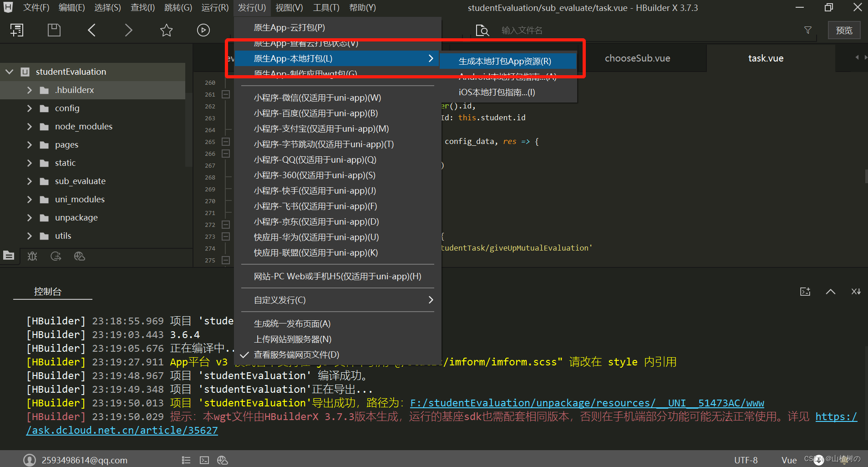
Task: Click the run play icon
Action: [x=203, y=30]
